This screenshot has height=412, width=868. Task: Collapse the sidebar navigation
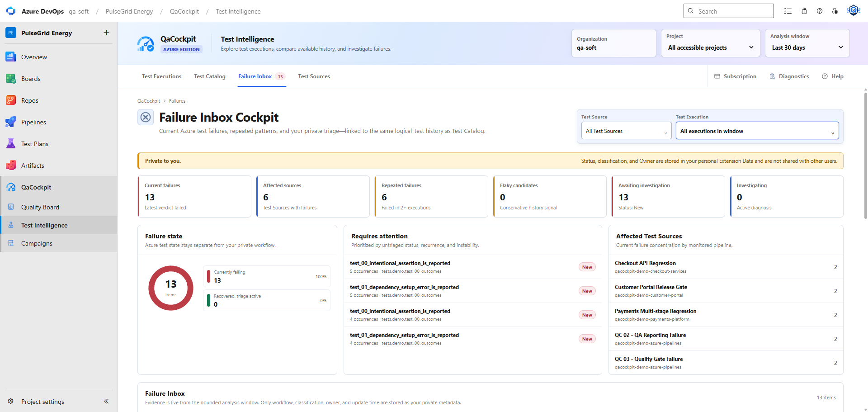[x=107, y=401]
